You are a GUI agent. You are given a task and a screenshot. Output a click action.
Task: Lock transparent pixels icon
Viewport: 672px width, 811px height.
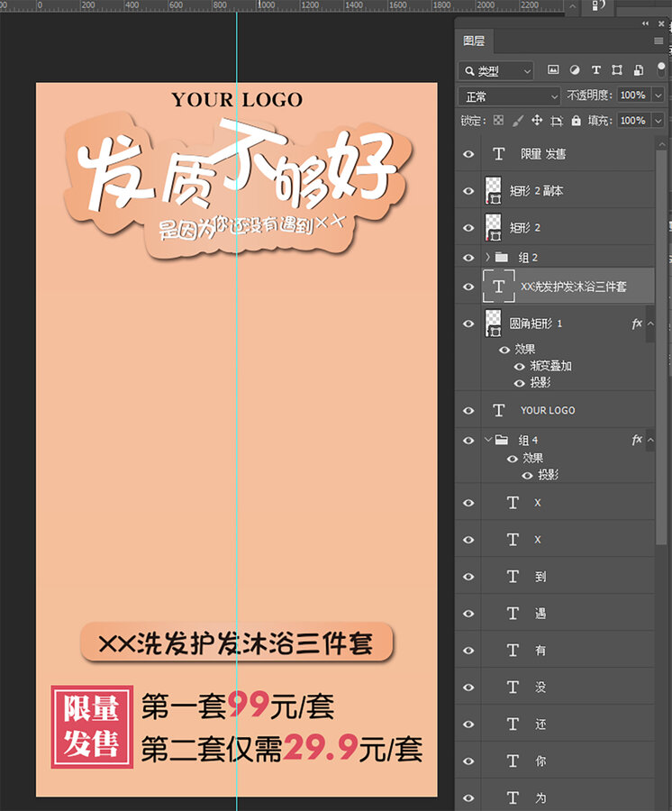click(498, 121)
